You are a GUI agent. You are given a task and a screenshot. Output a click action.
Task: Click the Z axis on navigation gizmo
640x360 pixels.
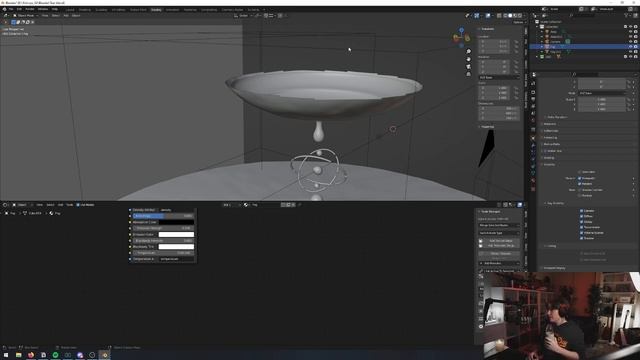click(461, 30)
